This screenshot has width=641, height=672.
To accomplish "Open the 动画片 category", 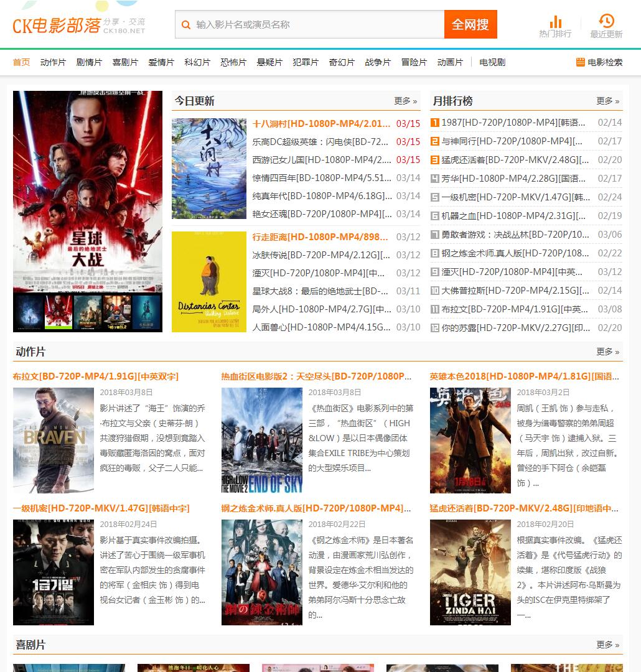I will tap(450, 62).
